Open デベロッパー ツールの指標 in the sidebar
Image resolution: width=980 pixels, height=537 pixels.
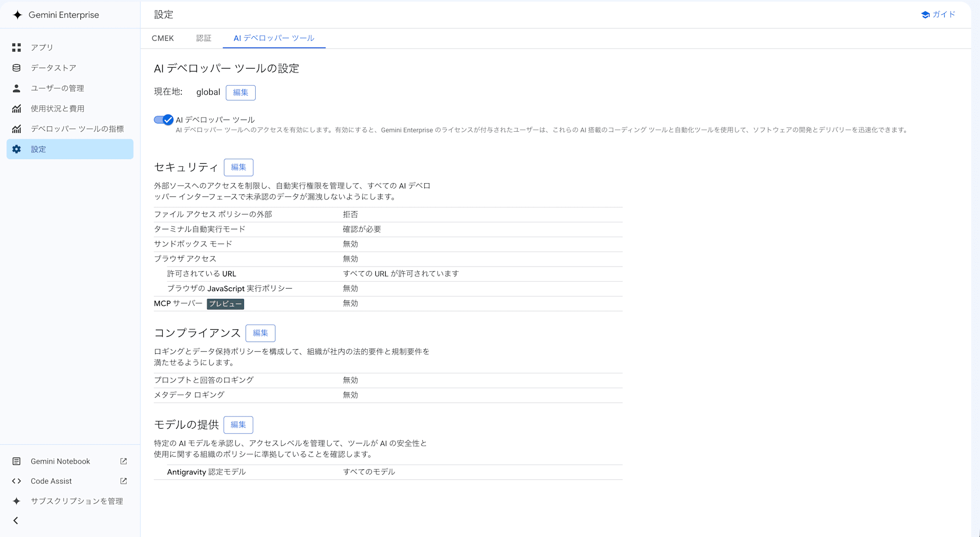[70, 129]
